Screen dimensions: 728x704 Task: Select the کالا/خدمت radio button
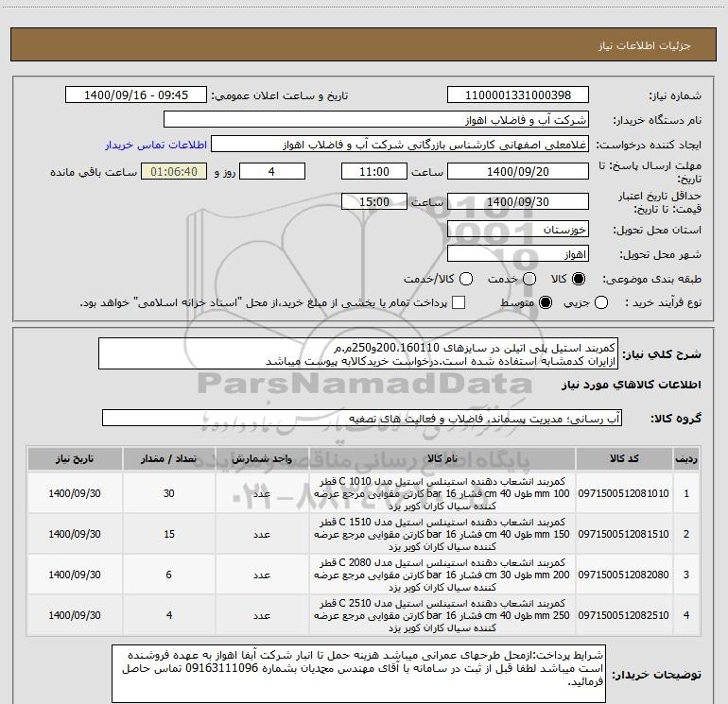tap(466, 279)
